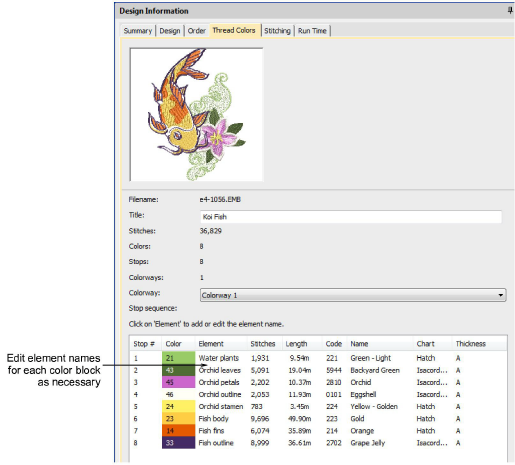Screen dimensions: 515x465
Task: Edit the 'Water plants' element name
Action: 219,358
